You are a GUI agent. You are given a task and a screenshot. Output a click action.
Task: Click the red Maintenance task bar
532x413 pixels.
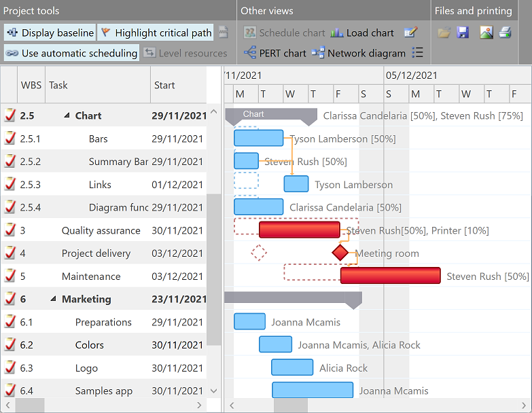pyautogui.click(x=390, y=276)
